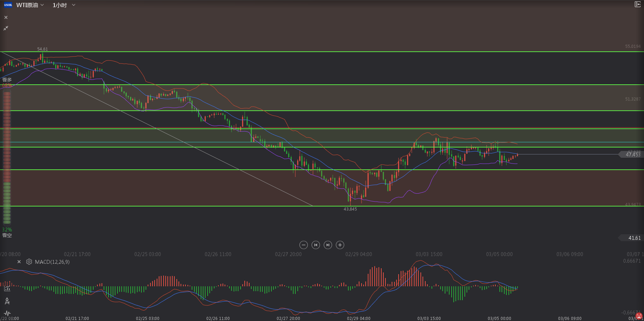
Task: Zoom in the chart with plus button
Action: point(340,245)
